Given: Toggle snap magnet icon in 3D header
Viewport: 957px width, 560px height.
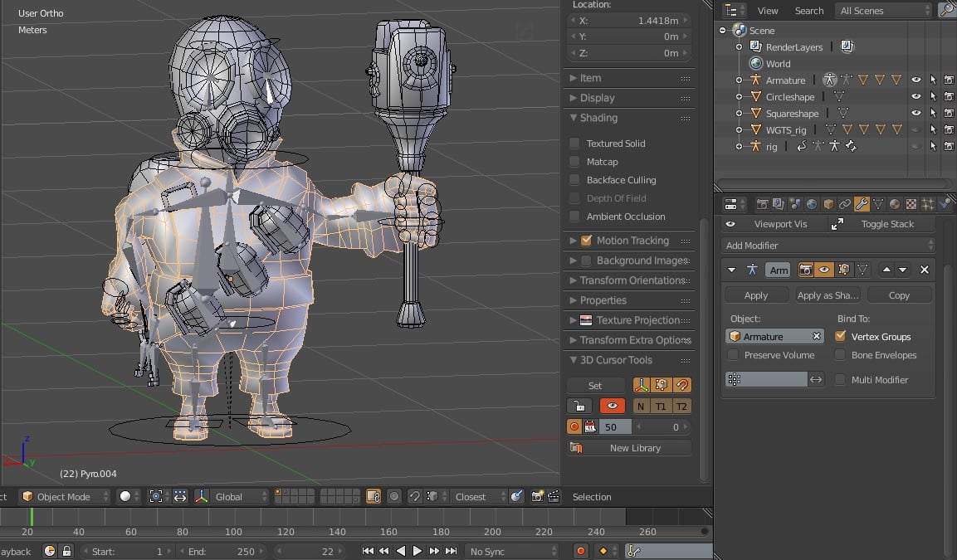Looking at the screenshot, I should 415,497.
